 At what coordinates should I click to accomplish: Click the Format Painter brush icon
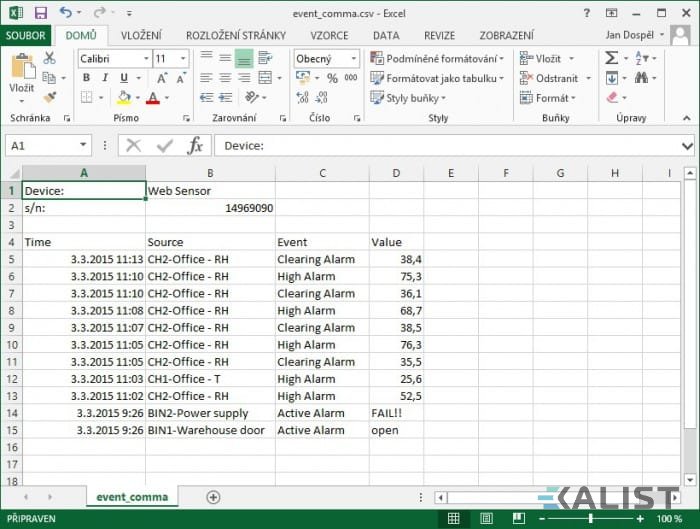[50, 97]
